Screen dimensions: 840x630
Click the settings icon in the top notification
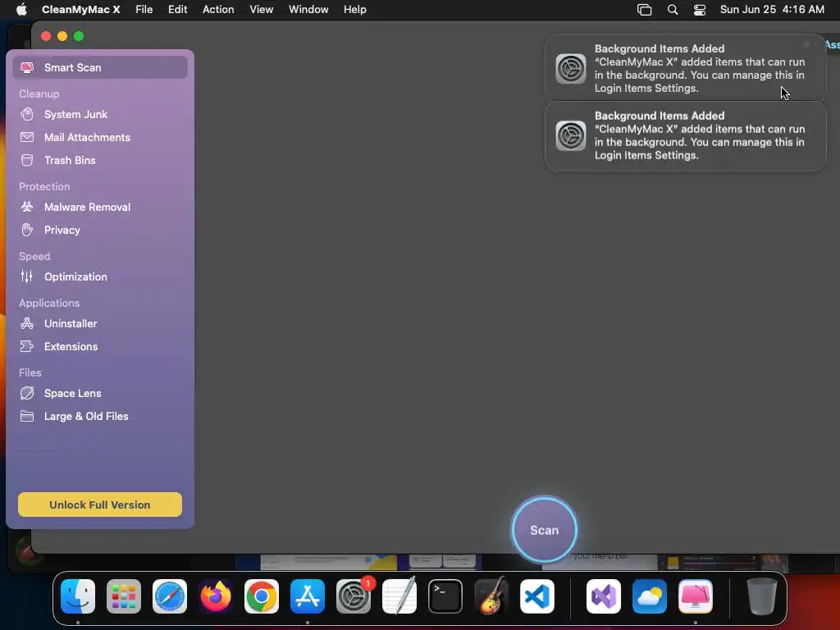[571, 69]
